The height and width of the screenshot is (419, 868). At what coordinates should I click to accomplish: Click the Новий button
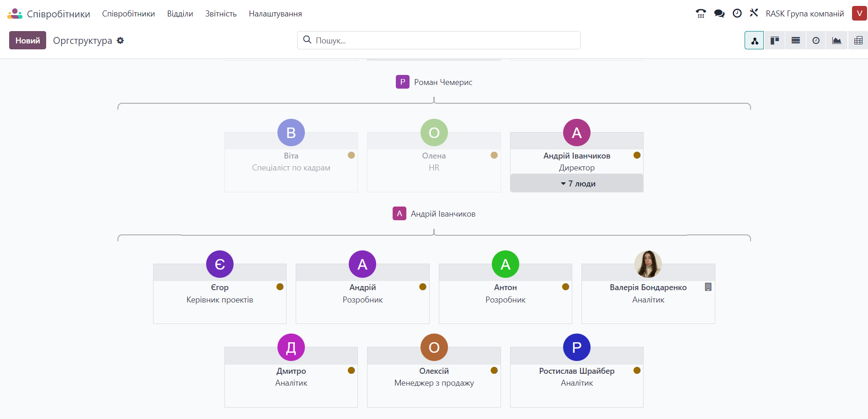point(27,41)
